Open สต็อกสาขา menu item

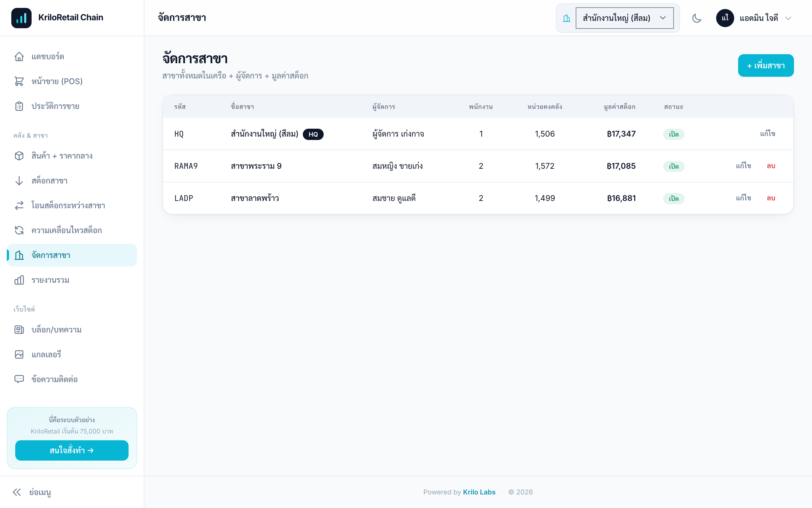point(72,181)
